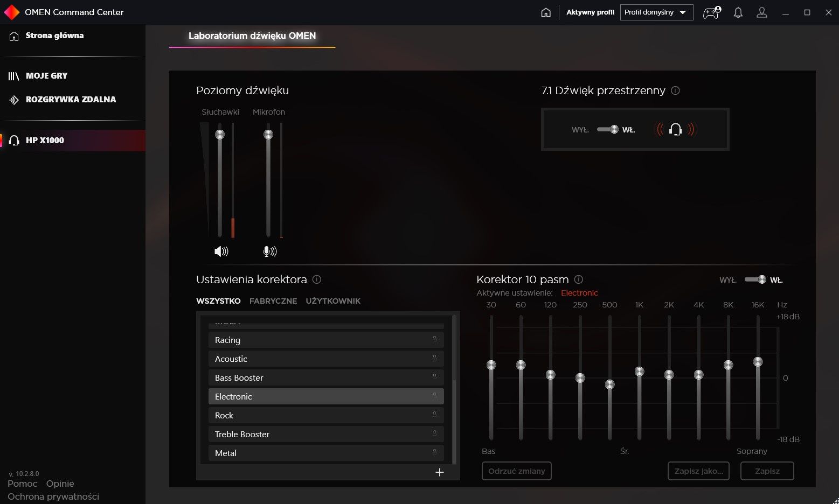This screenshot has width=839, height=504.
Task: Click the lock icon on Electronic preset
Action: tap(434, 396)
